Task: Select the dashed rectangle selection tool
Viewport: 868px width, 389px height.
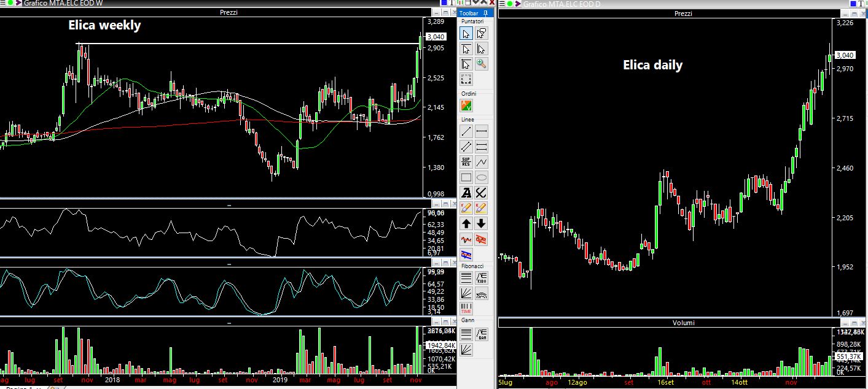Action: pos(466,79)
